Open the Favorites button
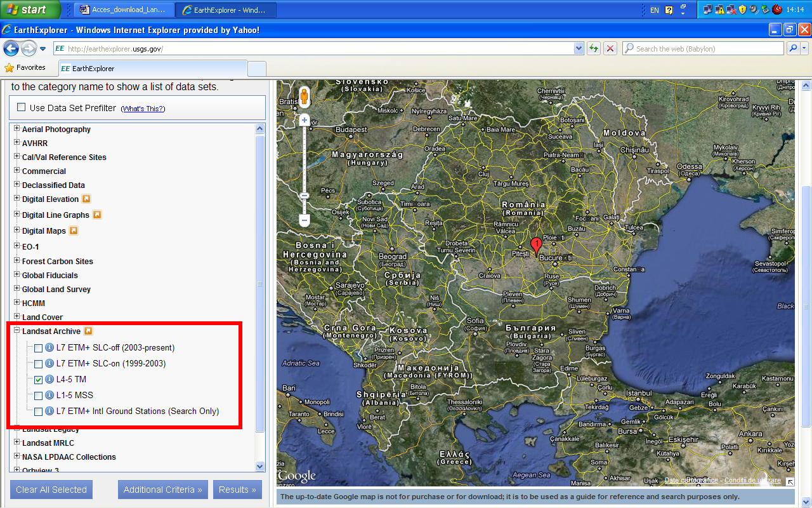812x508 pixels. click(x=25, y=67)
